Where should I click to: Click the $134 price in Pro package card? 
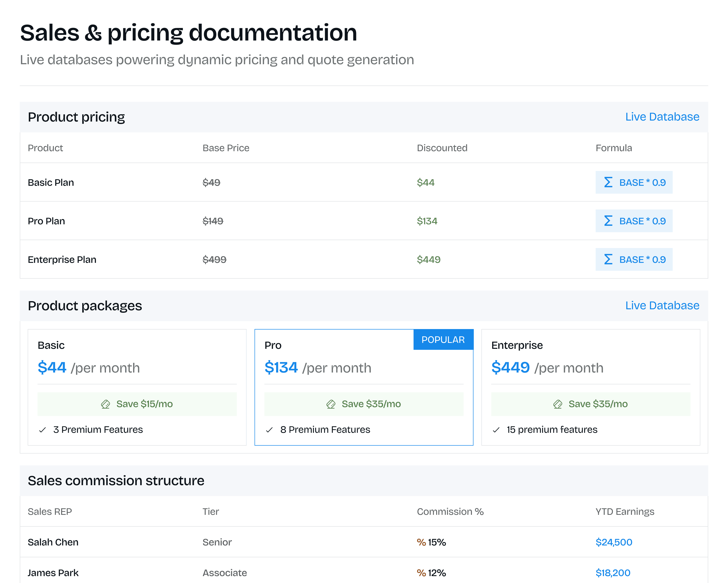tap(281, 368)
